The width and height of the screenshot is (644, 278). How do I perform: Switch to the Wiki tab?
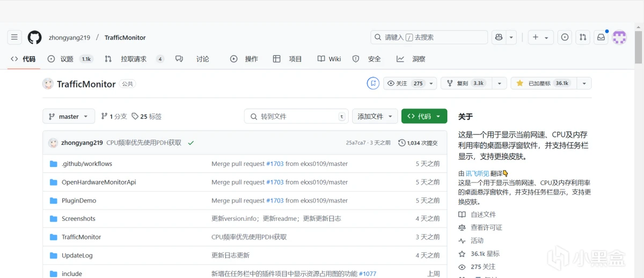330,59
